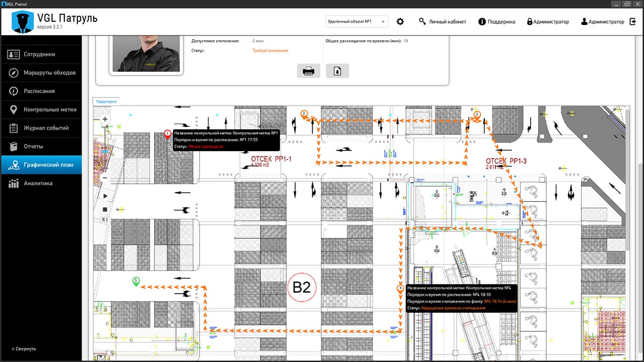Click the VGL Патруль shield logo
This screenshot has height=362, width=644.
22,22
